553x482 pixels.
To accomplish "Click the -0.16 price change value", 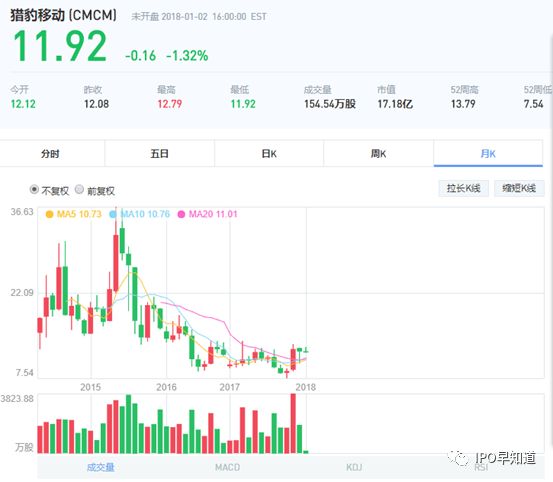I will (140, 56).
